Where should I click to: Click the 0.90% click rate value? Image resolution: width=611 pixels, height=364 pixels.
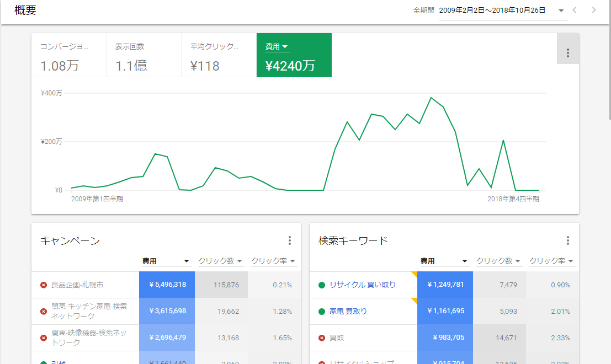[x=560, y=285]
